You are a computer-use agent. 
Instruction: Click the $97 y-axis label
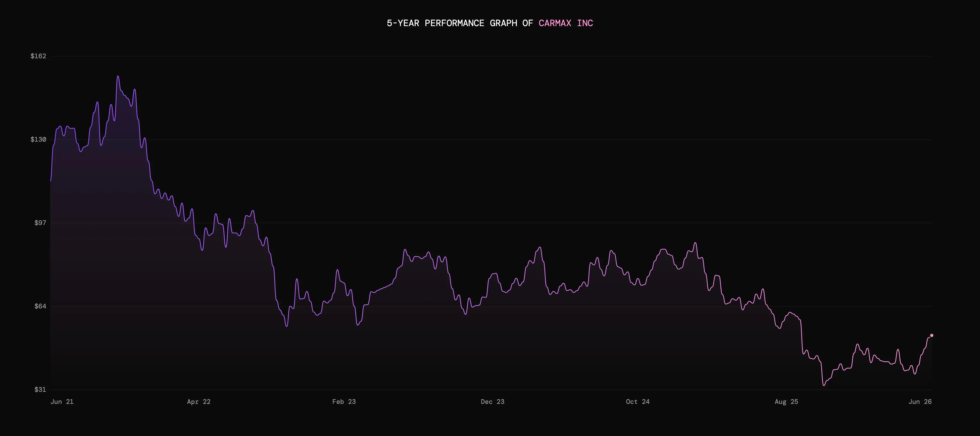tap(40, 223)
